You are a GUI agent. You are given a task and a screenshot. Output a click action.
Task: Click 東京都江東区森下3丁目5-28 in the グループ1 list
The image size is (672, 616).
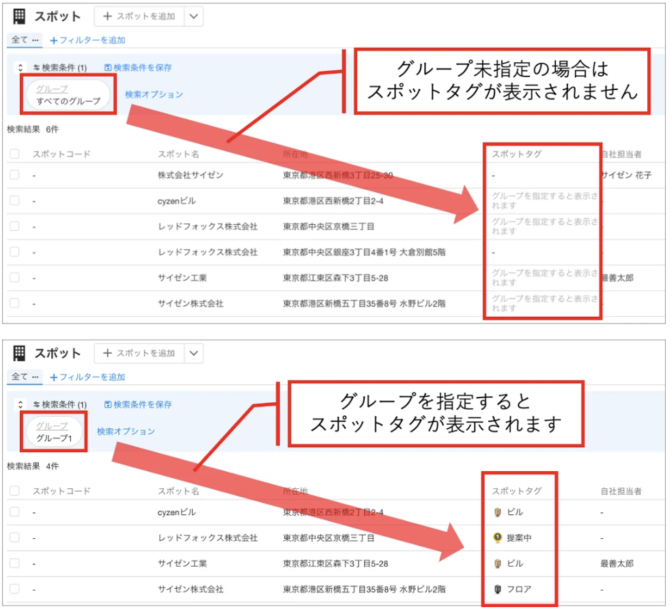pos(335,563)
